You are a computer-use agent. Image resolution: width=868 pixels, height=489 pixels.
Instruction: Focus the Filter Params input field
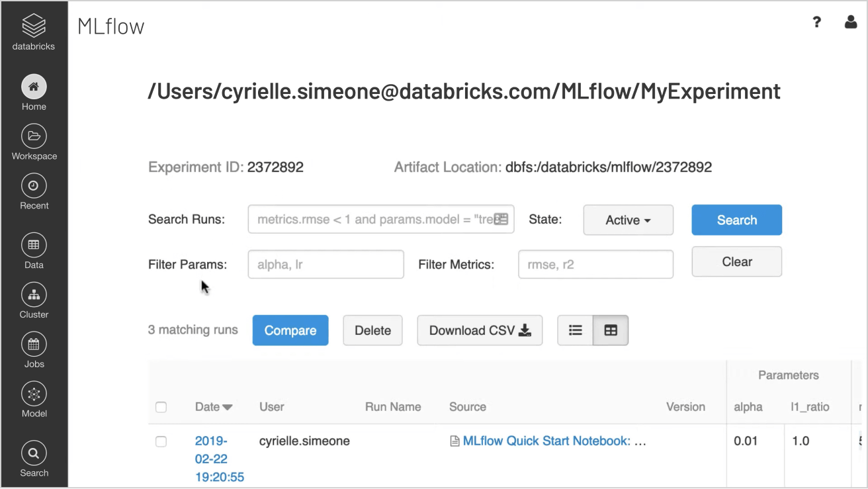coord(325,265)
